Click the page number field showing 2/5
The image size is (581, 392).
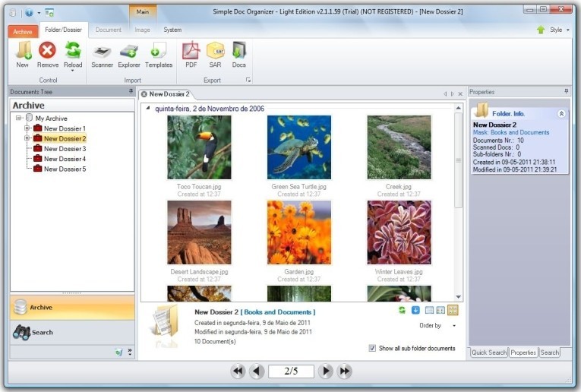pos(291,371)
